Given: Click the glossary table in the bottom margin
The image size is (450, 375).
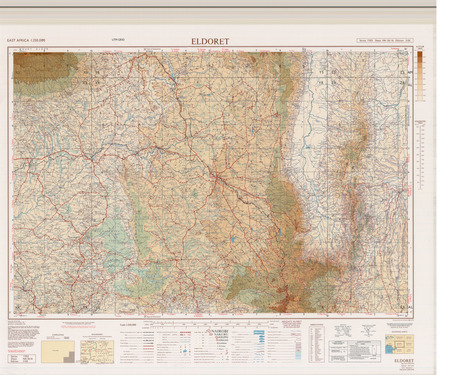Looking at the screenshot, I should tap(316, 344).
